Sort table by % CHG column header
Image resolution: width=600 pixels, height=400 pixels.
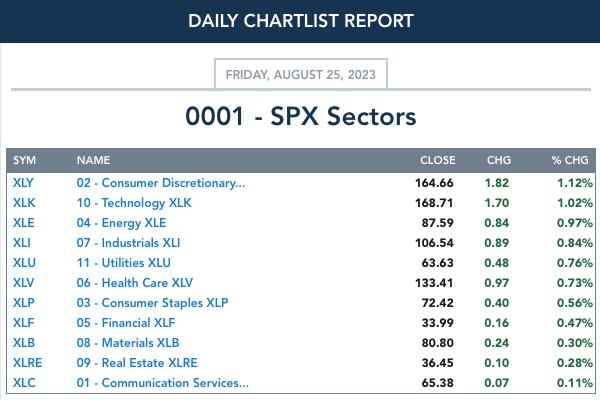pos(570,160)
